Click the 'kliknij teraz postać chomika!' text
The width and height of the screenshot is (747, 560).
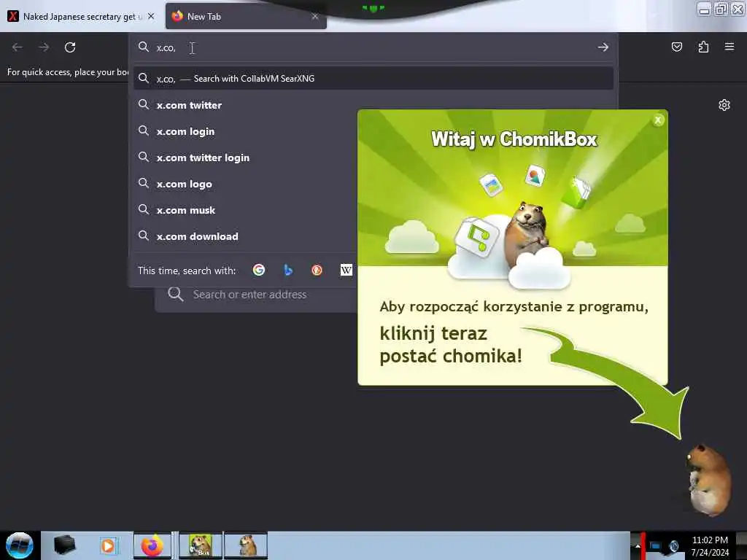(x=451, y=344)
